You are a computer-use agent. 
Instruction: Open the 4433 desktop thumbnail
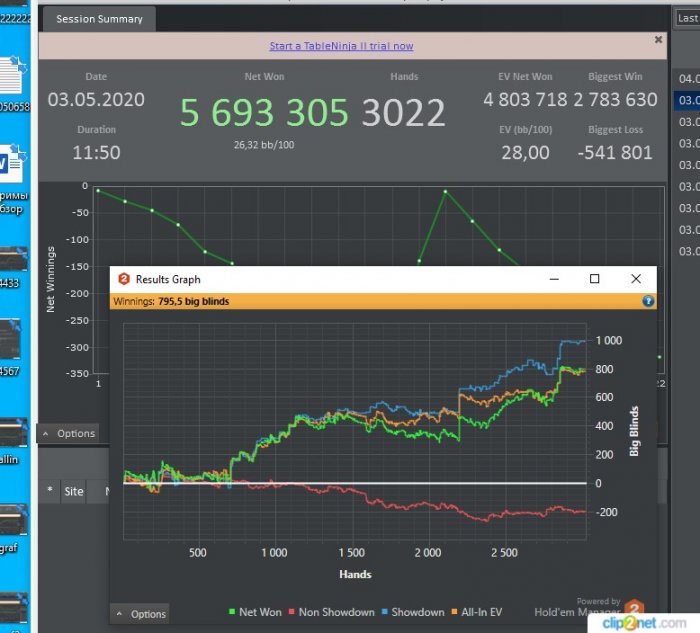click(12, 258)
